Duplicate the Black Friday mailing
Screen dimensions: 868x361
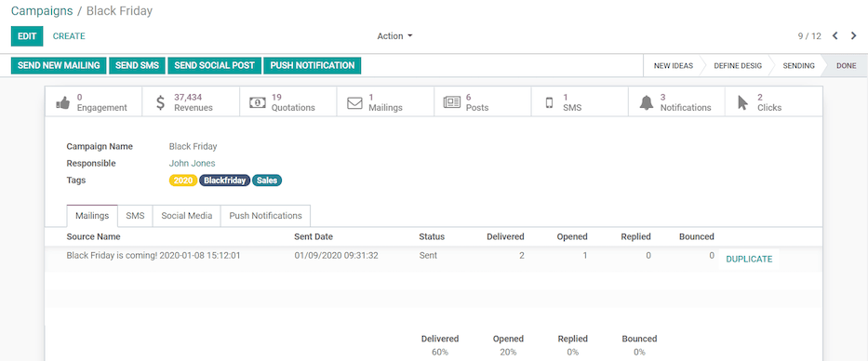749,259
